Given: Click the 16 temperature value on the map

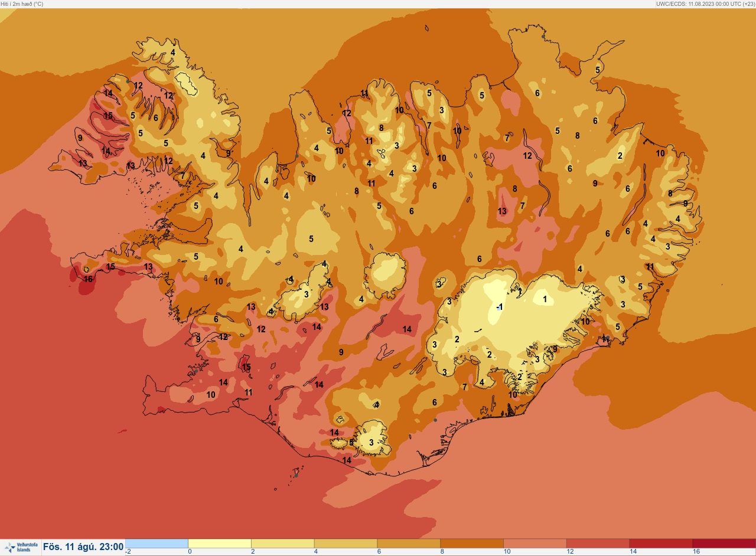Looking at the screenshot, I should click(x=88, y=279).
